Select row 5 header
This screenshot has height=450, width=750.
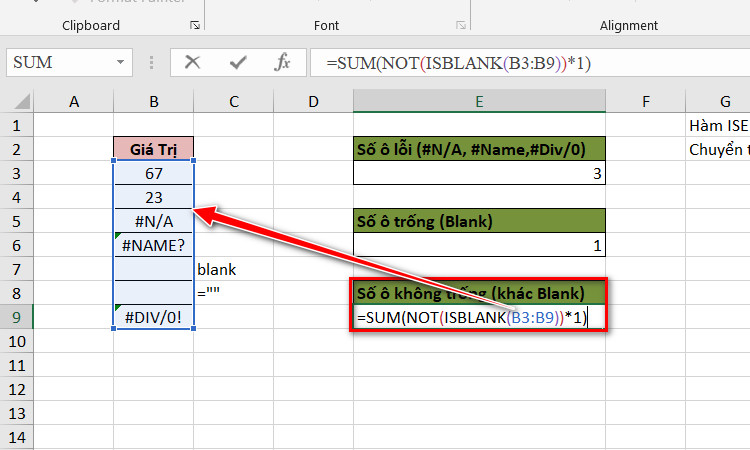[x=17, y=221]
